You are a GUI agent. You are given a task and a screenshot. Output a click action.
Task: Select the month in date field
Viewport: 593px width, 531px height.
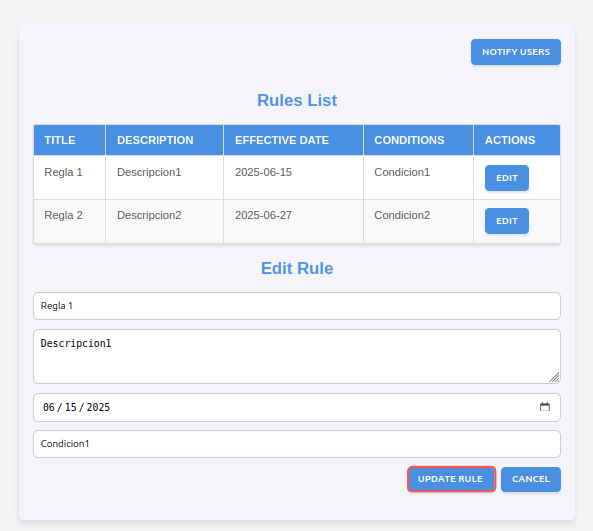point(49,407)
